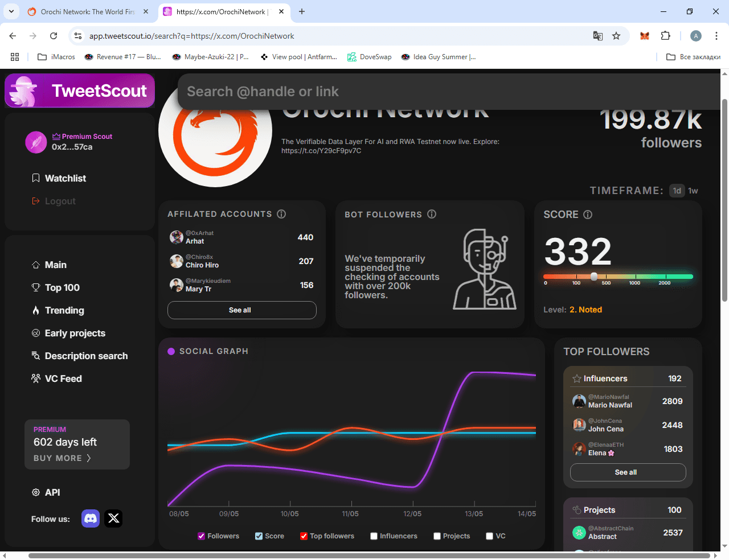Click the API gear icon

(36, 492)
